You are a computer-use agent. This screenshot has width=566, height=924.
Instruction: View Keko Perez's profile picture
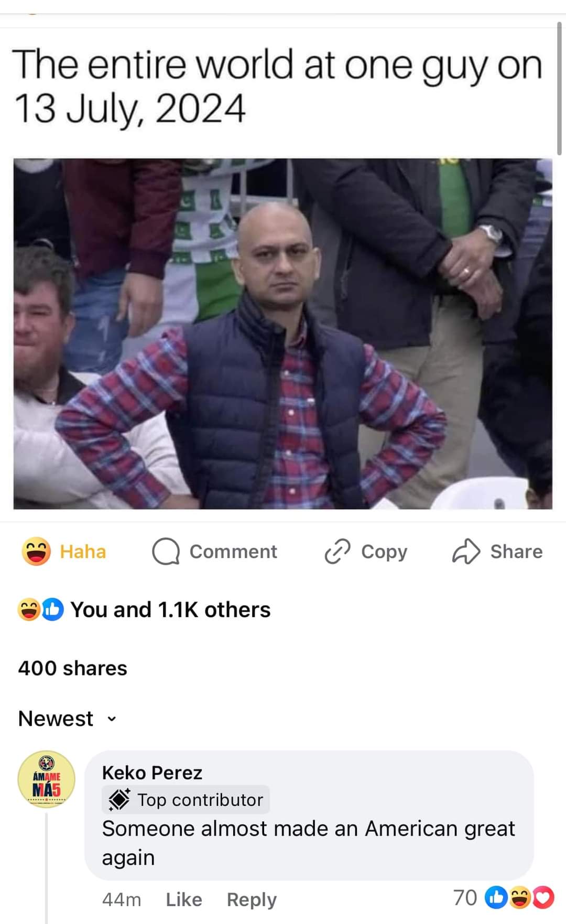click(x=47, y=779)
